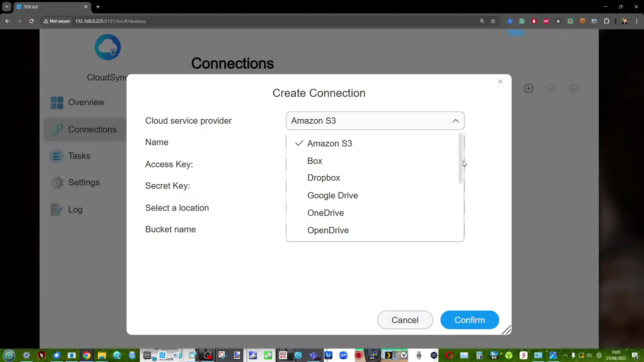Viewport: 644px width, 362px height.
Task: Open the Connections section in the sidebar
Action: (x=85, y=129)
